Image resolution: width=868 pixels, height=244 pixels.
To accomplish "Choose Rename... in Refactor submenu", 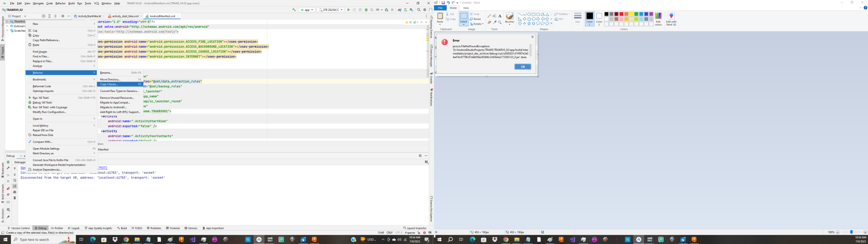I will (121, 72).
